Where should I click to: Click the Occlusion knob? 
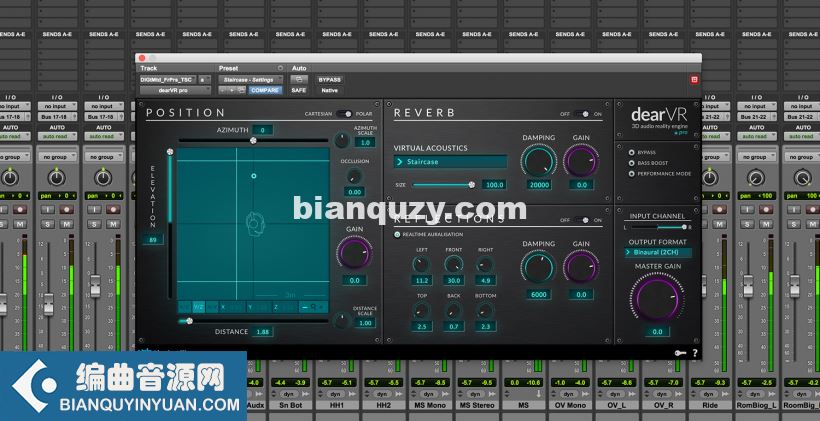355,176
